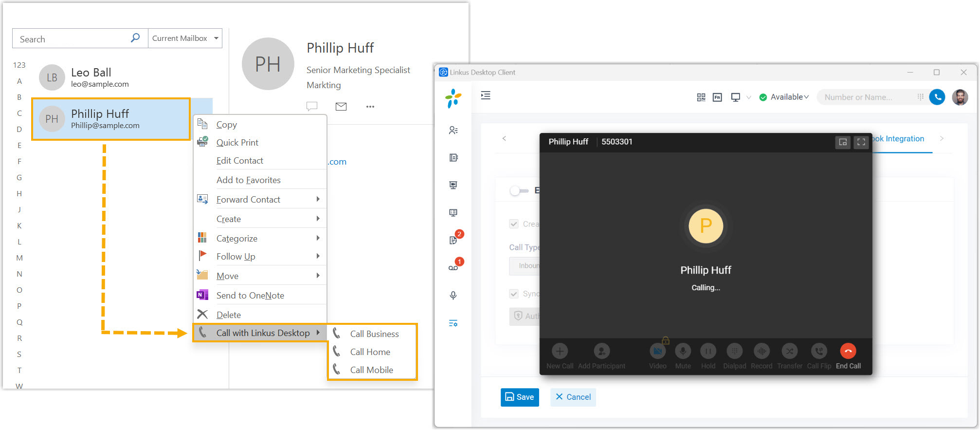Select Call Mobile
Viewport: 980px width, 430px height.
[373, 370]
